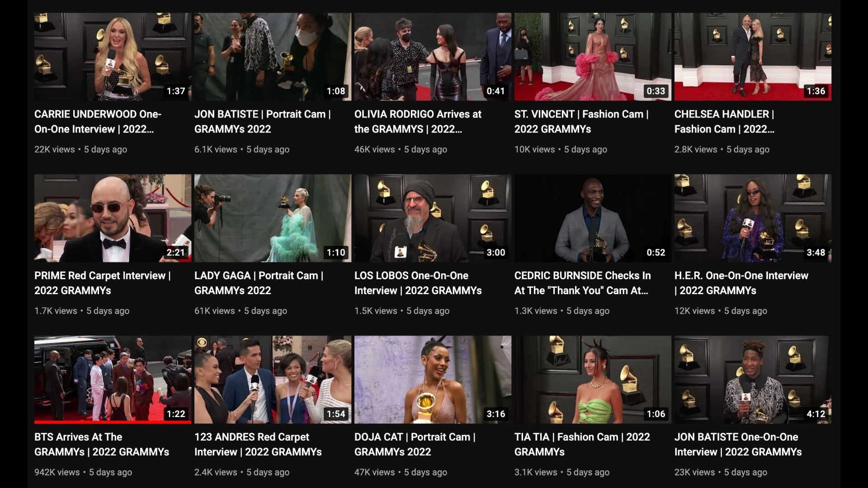Click the CARRIE UNDERWOOD One-On-One Interview title
Image resolution: width=868 pixels, height=488 pixels.
coord(98,122)
